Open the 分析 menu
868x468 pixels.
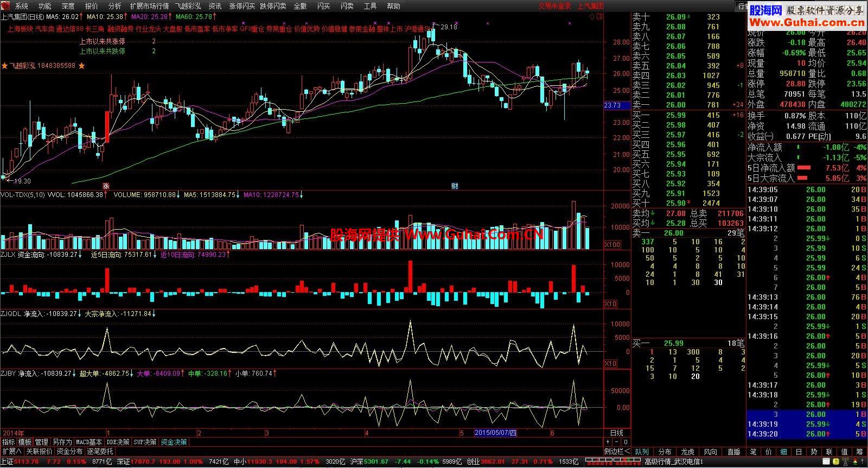tap(115, 6)
